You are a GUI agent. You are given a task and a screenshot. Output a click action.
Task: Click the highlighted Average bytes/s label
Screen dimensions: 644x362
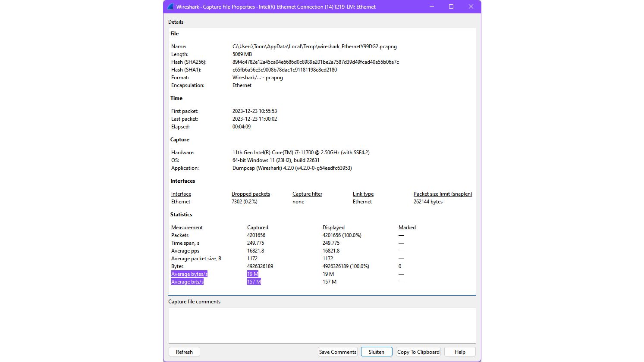[x=189, y=274]
